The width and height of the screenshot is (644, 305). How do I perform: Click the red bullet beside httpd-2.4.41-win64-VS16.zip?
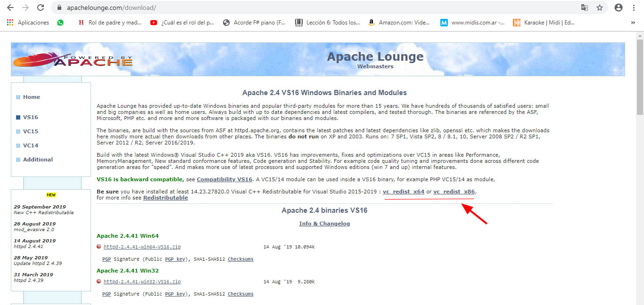99,246
